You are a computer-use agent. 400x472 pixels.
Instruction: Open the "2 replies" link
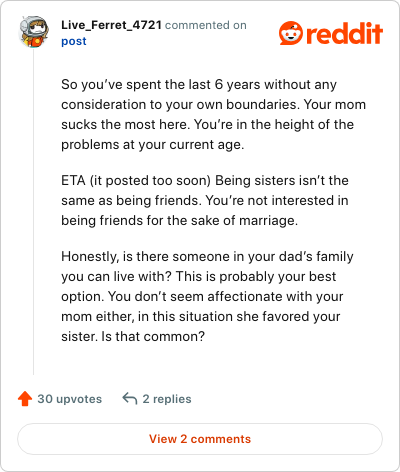click(167, 399)
